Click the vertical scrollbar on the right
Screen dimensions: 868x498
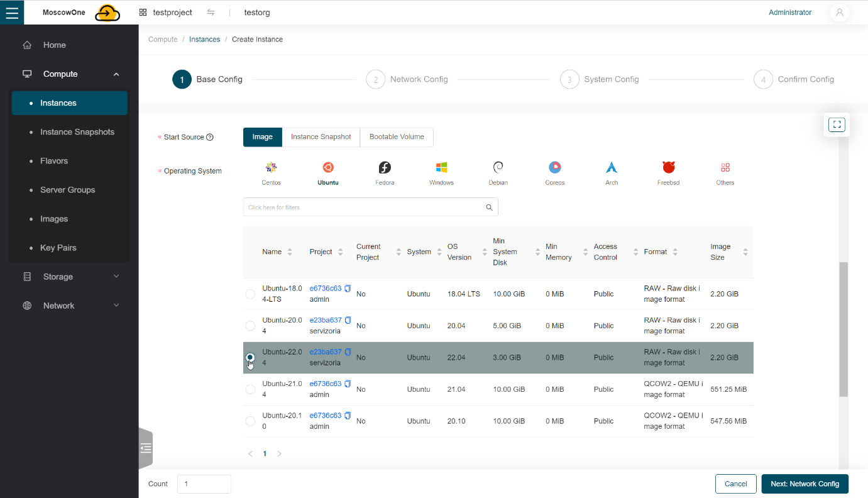[843, 329]
